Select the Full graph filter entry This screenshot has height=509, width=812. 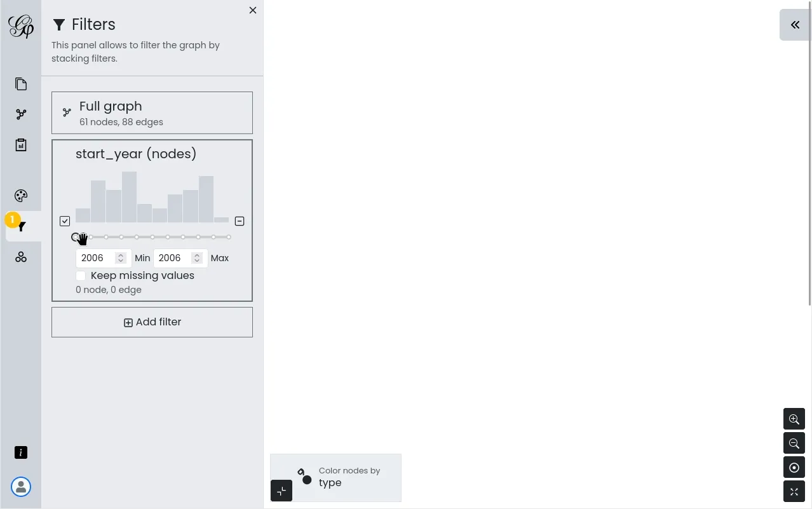click(x=152, y=112)
